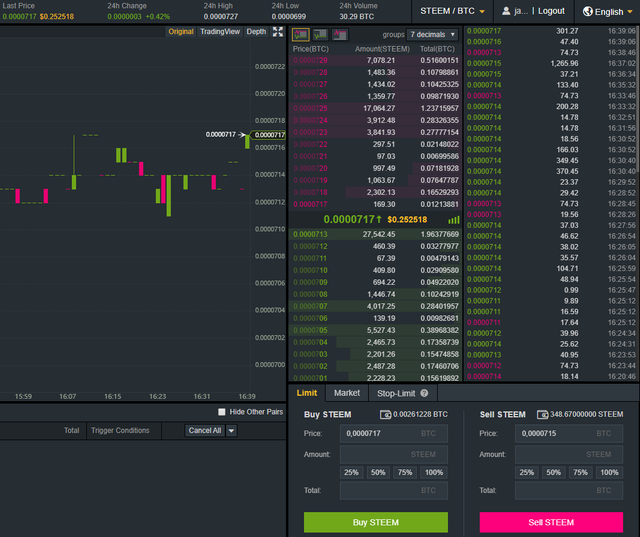The height and width of the screenshot is (537, 640).
Task: Click the Sell Amount input field
Action: pyautogui.click(x=569, y=455)
